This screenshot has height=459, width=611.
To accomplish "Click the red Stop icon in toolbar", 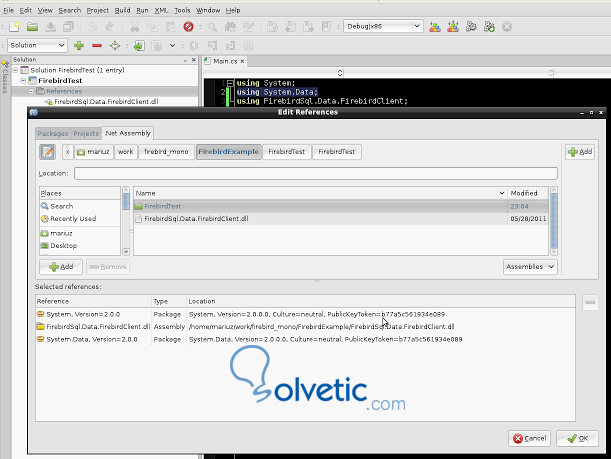I will pos(188,26).
